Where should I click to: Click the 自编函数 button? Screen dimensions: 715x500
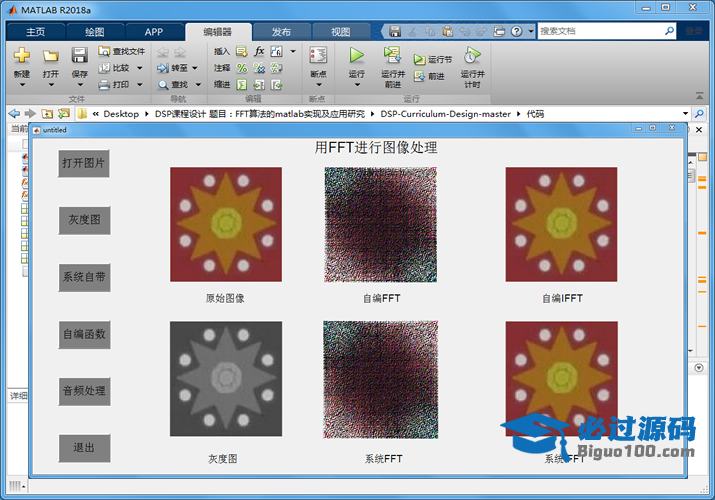84,335
